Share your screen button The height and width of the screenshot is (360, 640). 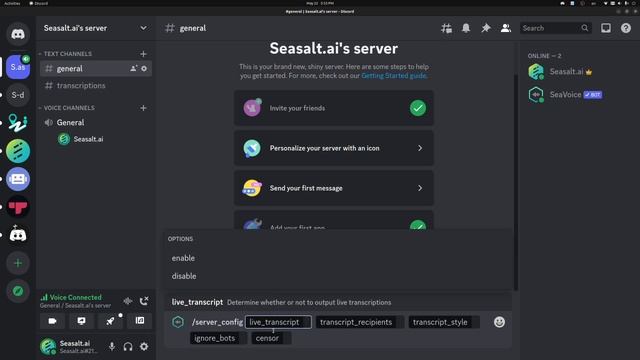82,321
